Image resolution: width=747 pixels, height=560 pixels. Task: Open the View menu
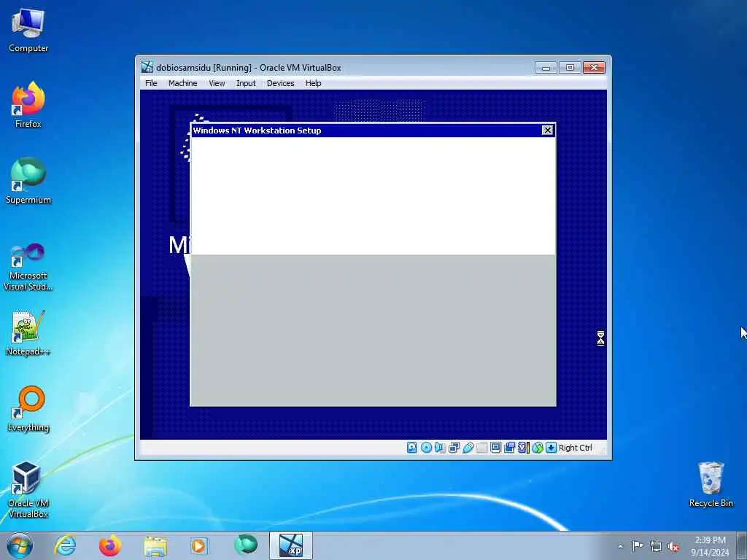click(x=217, y=83)
